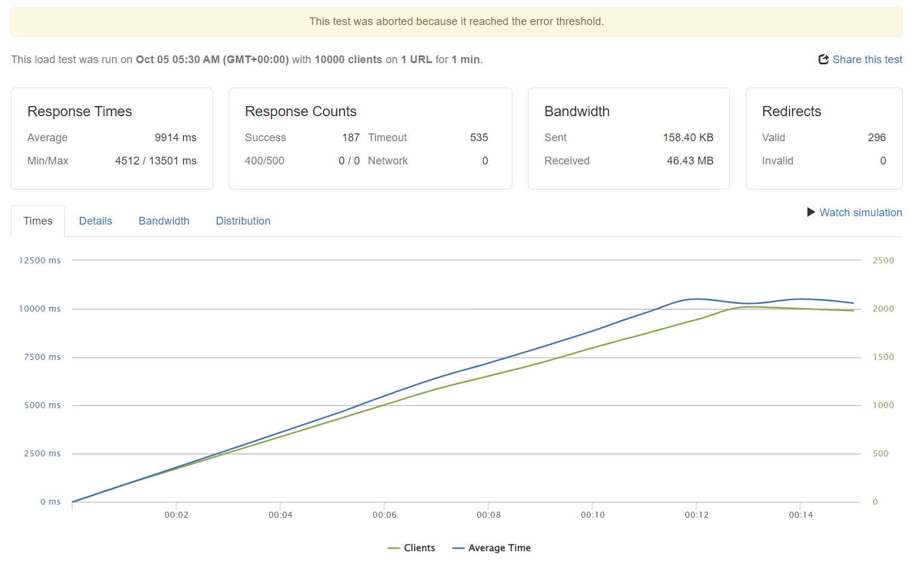This screenshot has height=588, width=917.
Task: Click the Success count 187
Action: [x=351, y=138]
